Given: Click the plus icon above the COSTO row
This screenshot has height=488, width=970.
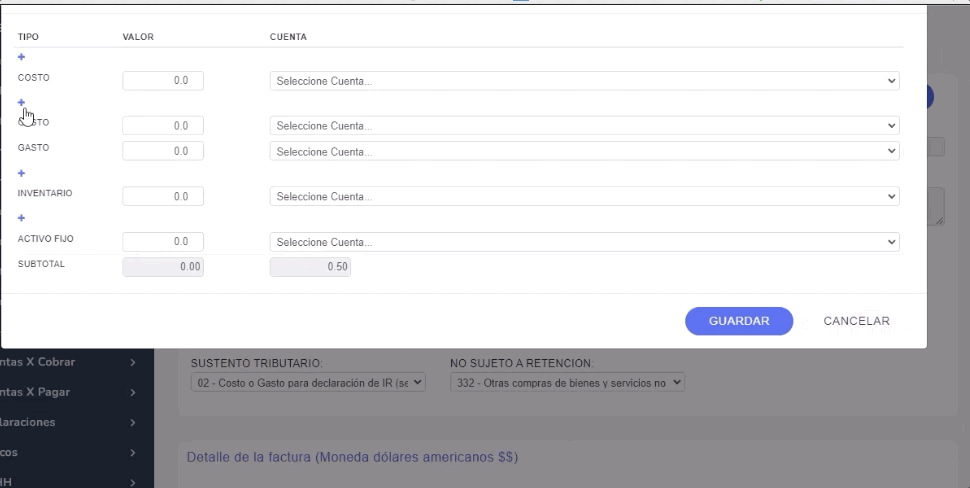Looking at the screenshot, I should click(22, 57).
